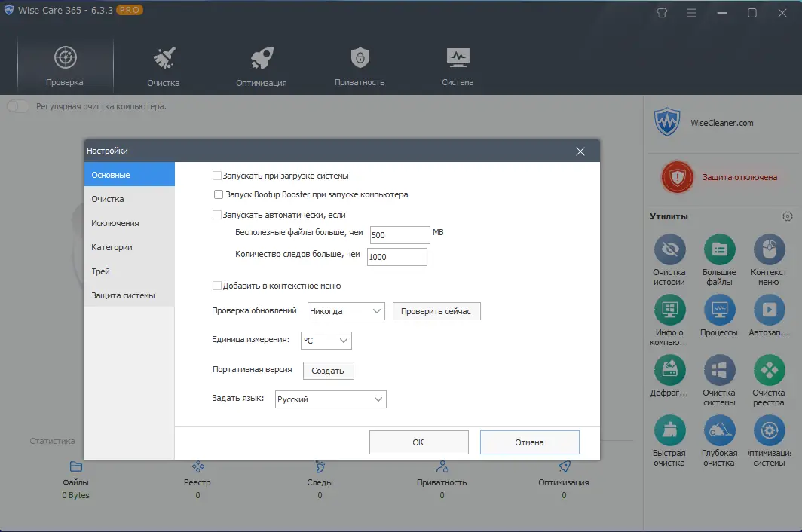Click the WiseCleaner.com shield logo

tap(667, 122)
